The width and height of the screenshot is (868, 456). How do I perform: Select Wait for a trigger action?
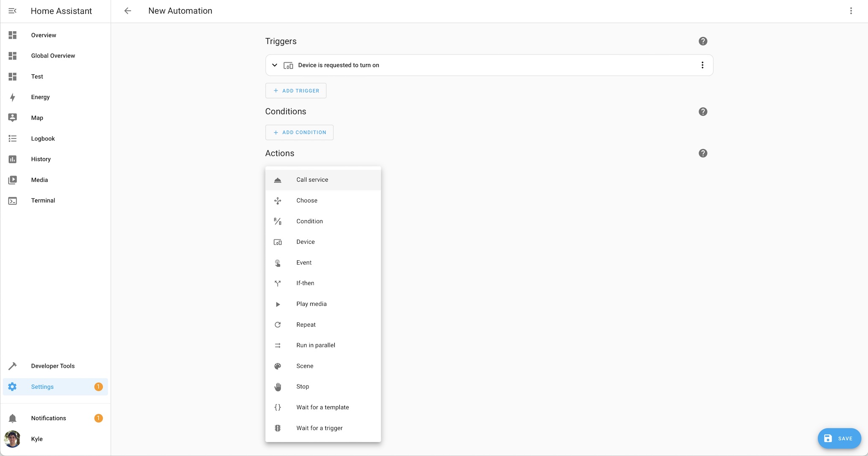pos(323,429)
